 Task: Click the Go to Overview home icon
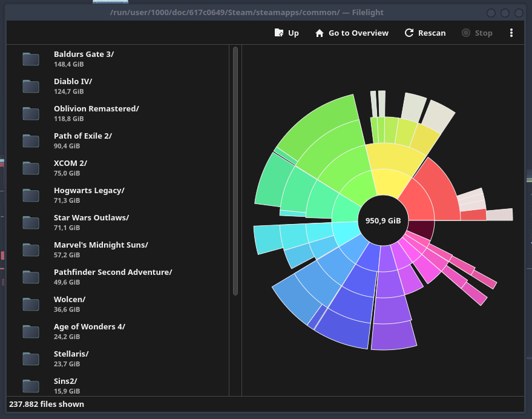(320, 33)
